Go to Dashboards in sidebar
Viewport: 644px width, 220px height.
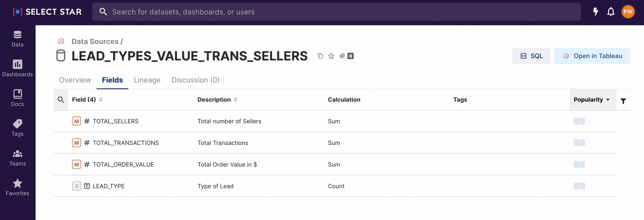point(17,68)
